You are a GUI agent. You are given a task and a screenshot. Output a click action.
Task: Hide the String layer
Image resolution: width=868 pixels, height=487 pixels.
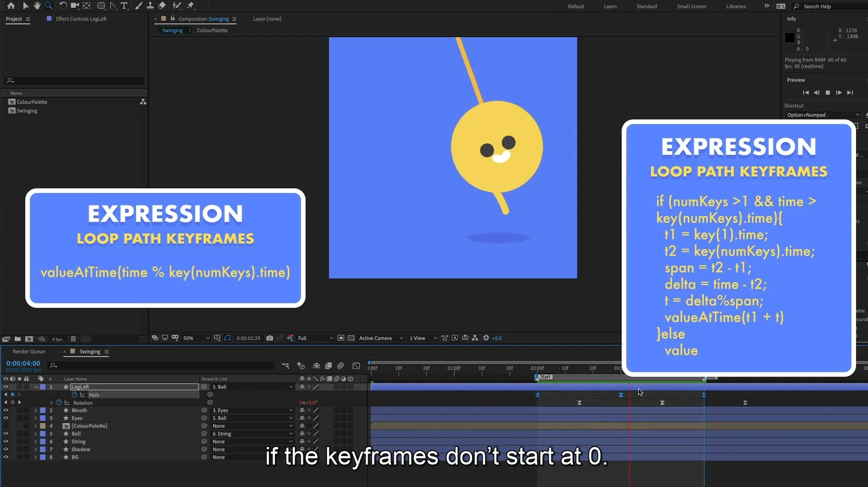point(6,442)
